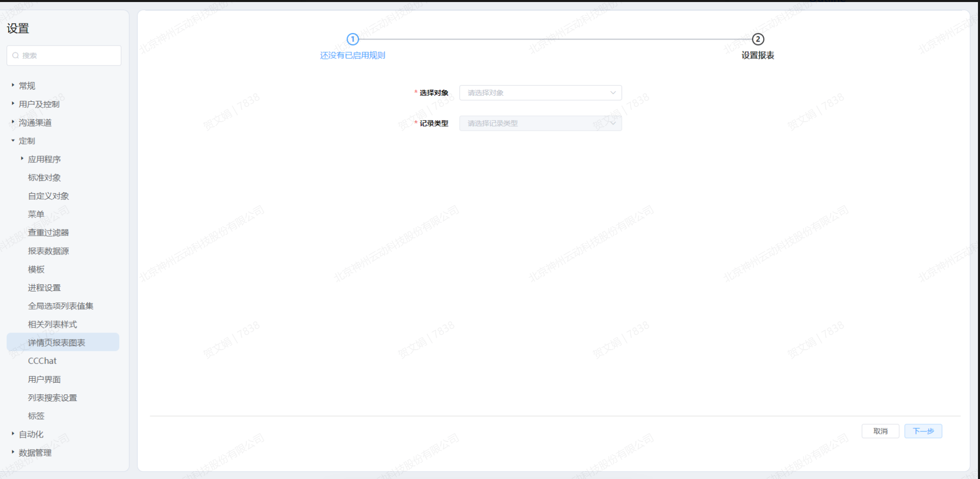
Task: Open the CCChat settings page
Action: pyautogui.click(x=43, y=361)
